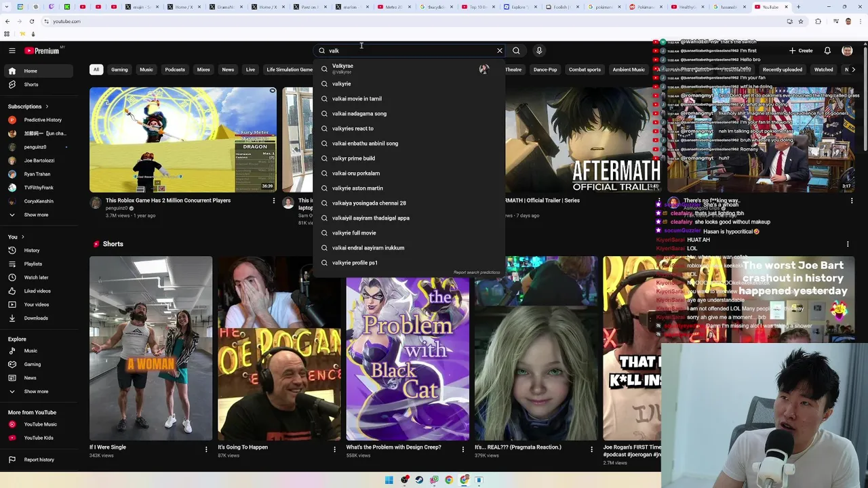Click the YouTube Premium logo
The image size is (868, 488).
tap(42, 51)
